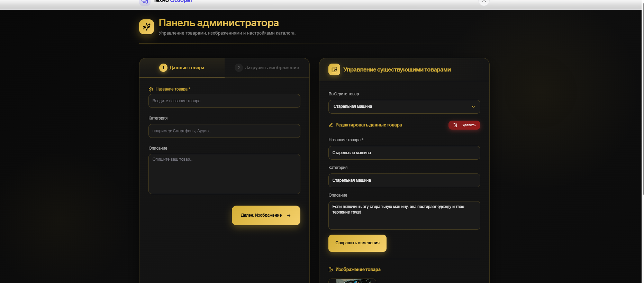Click Управление существующими товарами heading
The width and height of the screenshot is (644, 283).
[x=397, y=70]
